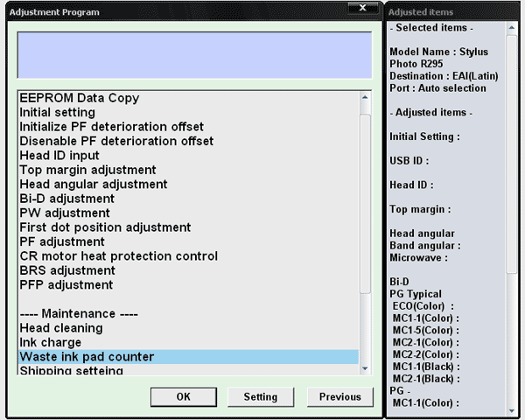Select Head cleaning maintenance item
Viewport: 525px width, 420px height.
[61, 328]
